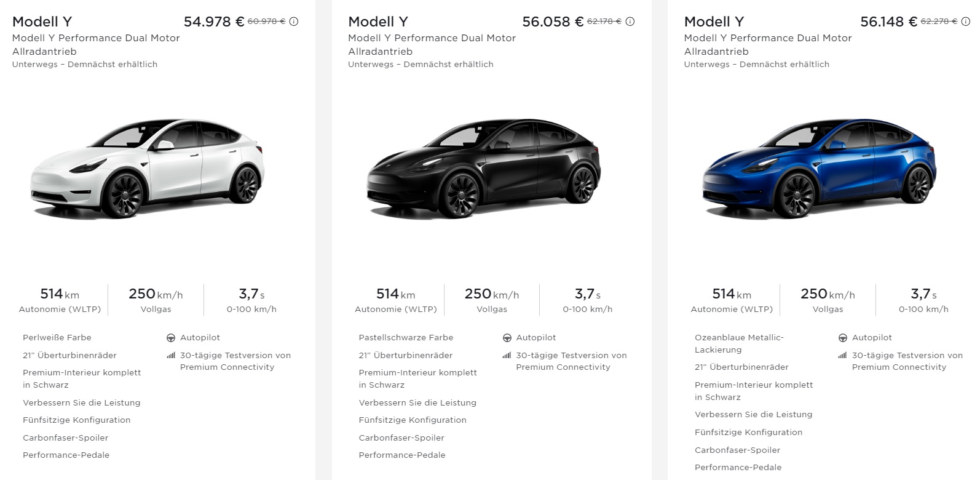Click the info icon beside the 56.058 € price
The image size is (980, 480).
click(629, 20)
